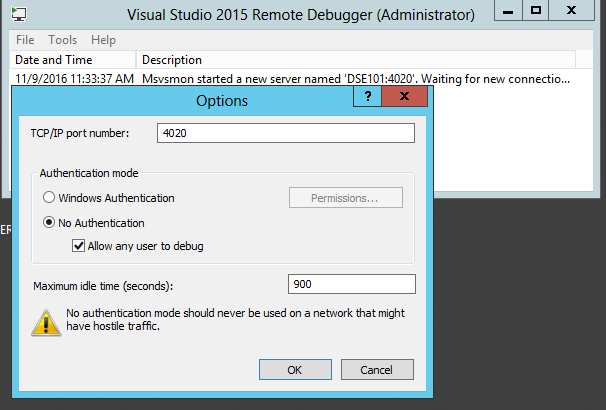606x410 pixels.
Task: Click the Visual Studio 2015 Remote Debugger title
Action: coord(301,15)
